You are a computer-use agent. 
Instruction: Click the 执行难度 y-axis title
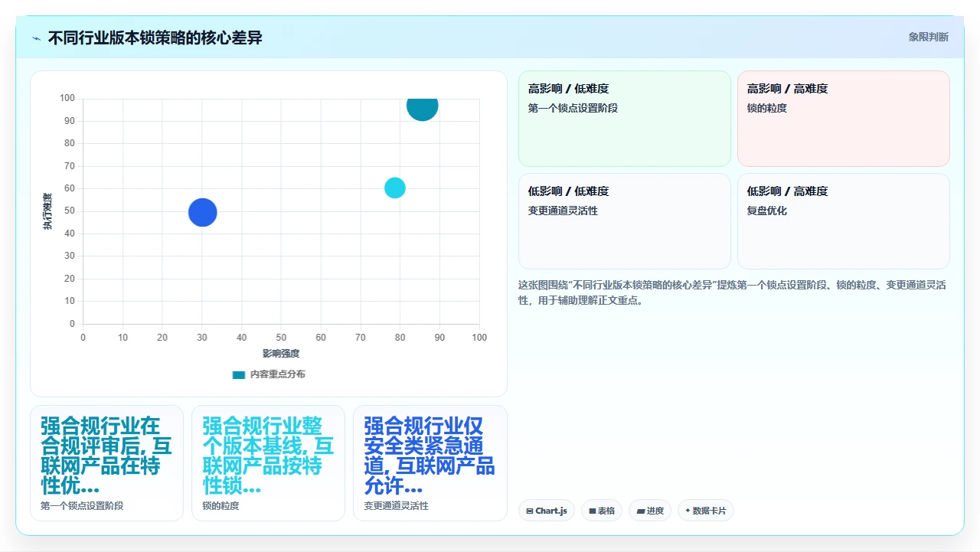click(47, 211)
